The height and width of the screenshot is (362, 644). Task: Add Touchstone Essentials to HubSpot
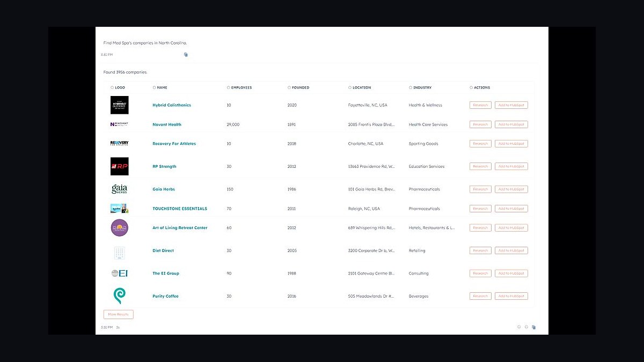click(511, 209)
